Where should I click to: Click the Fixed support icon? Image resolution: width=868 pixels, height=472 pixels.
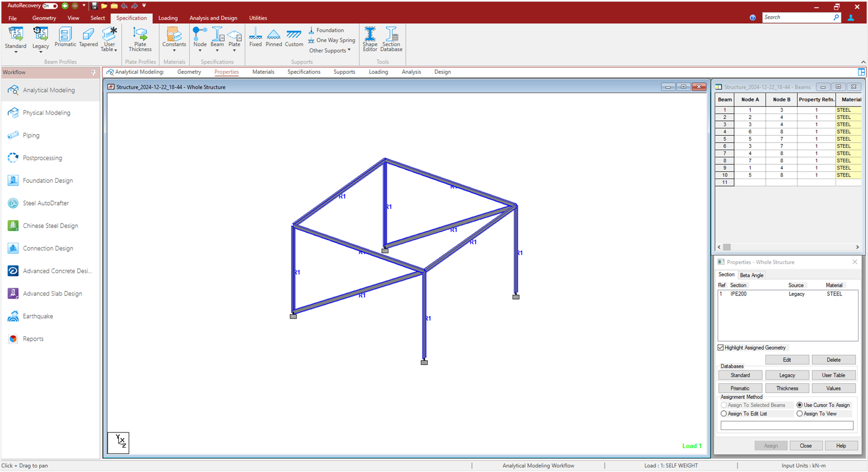255,37
